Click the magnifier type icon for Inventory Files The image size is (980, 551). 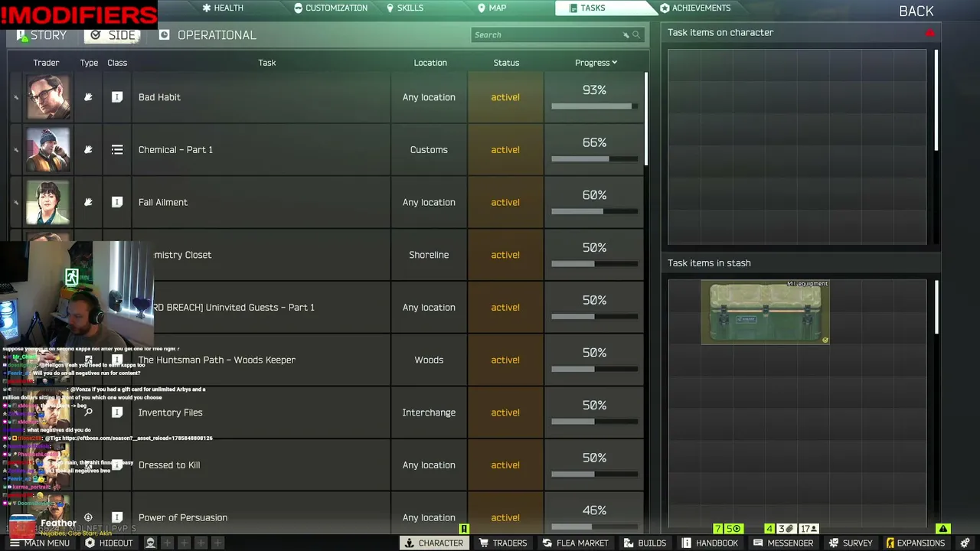88,412
